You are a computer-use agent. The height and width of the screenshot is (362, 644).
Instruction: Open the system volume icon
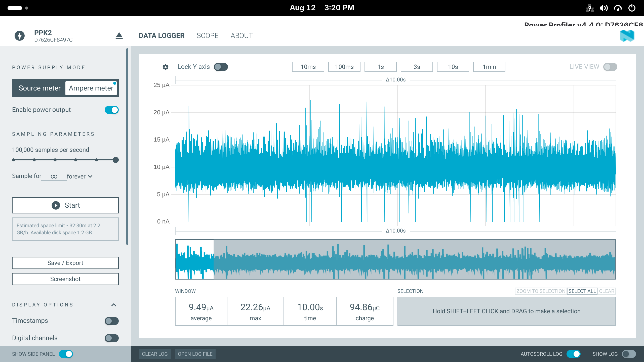tap(603, 8)
